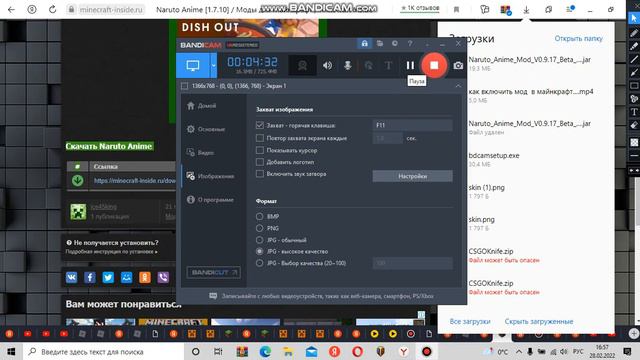This screenshot has height=360, width=640.
Task: Open the Изображения settings tab
Action: tap(211, 176)
